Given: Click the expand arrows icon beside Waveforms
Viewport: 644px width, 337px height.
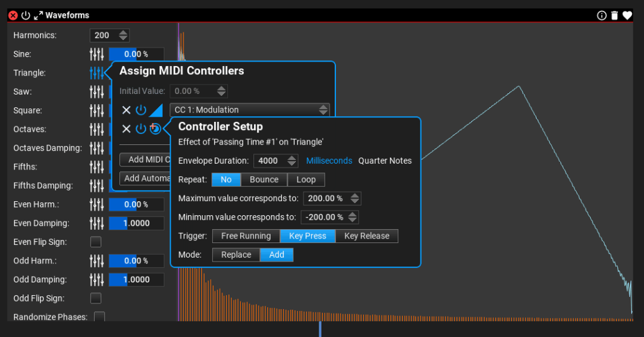Looking at the screenshot, I should point(37,15).
